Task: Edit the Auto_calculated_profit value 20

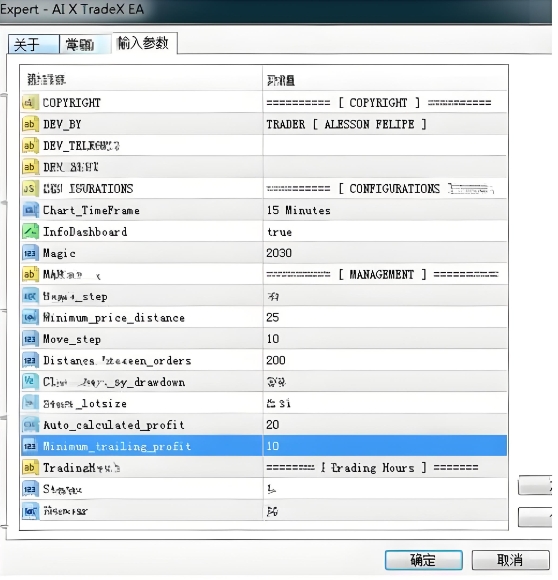Action: click(273, 425)
